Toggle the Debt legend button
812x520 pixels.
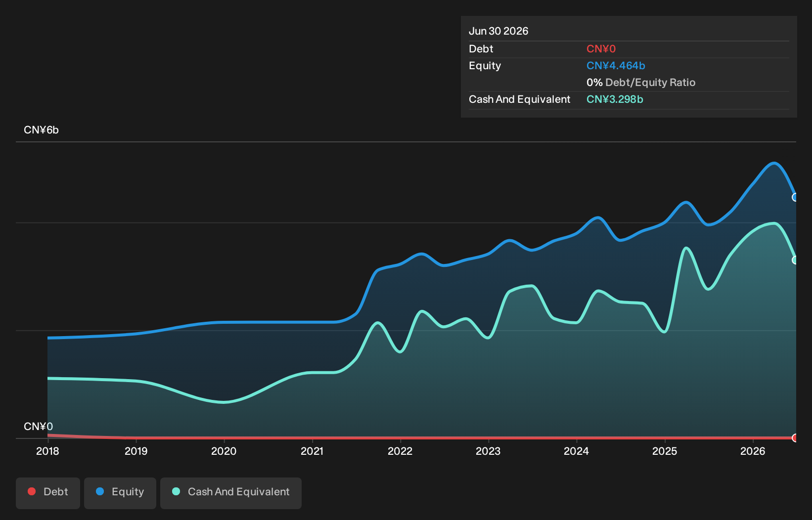coord(48,493)
